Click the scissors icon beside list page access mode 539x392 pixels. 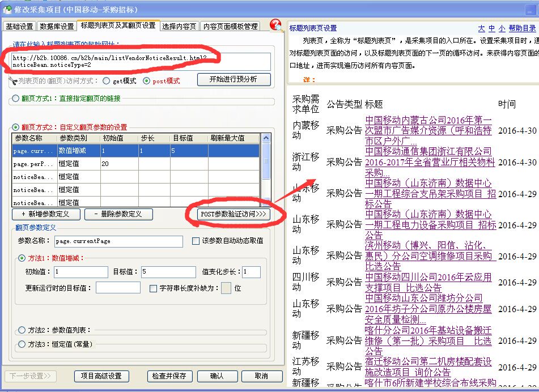click(13, 81)
